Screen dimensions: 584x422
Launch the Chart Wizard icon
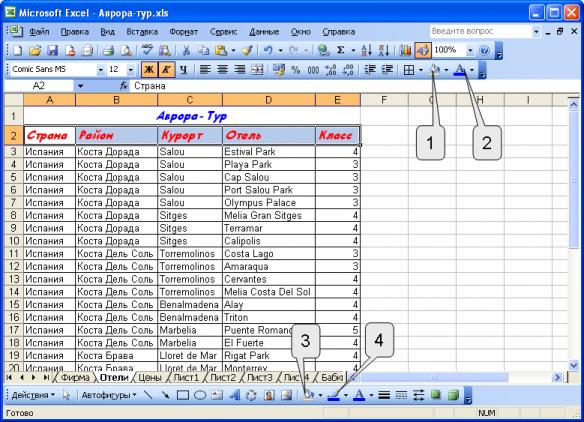tap(405, 50)
